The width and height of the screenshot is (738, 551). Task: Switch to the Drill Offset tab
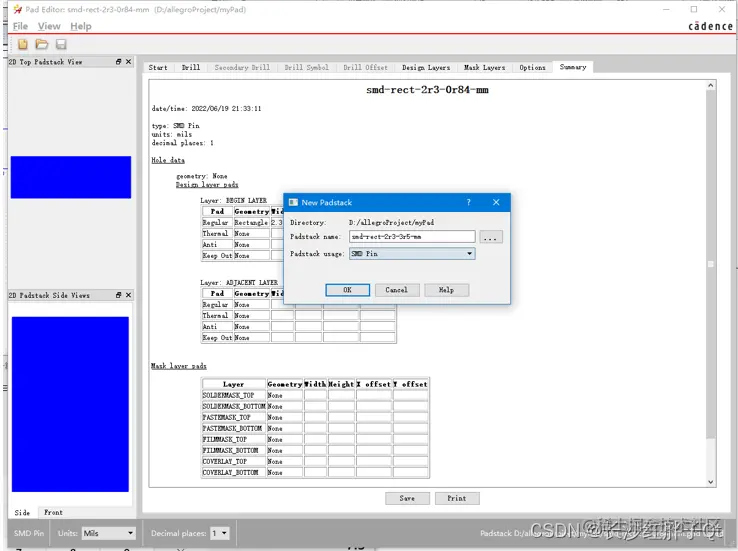tap(365, 68)
